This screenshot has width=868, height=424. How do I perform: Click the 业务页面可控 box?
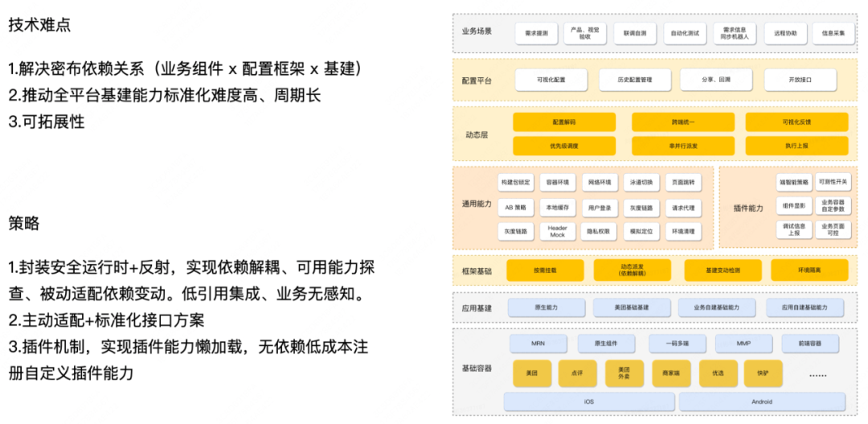[x=833, y=229]
